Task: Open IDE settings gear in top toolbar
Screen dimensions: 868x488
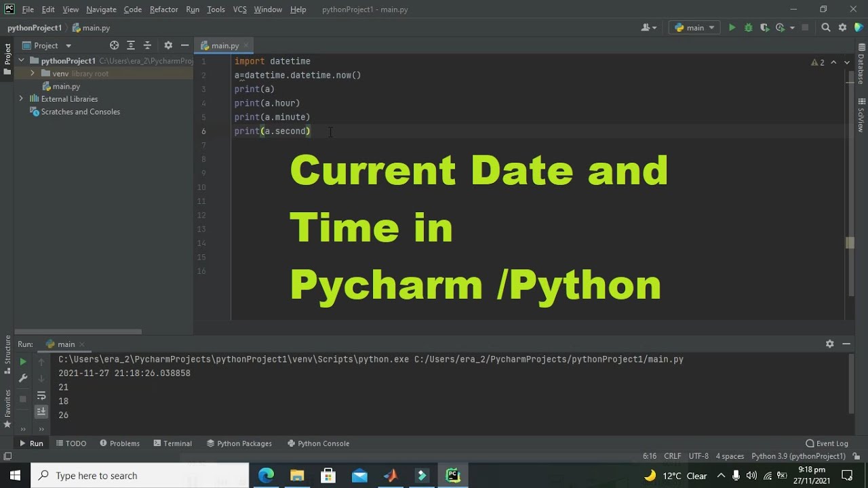Action: coord(842,28)
